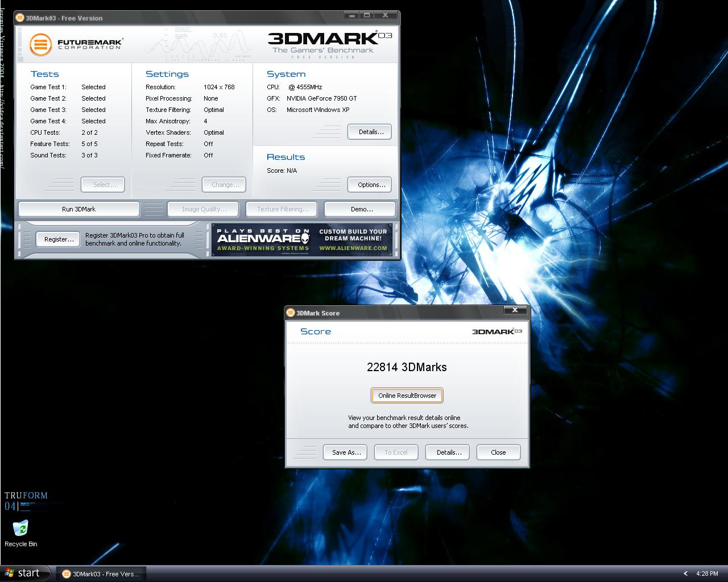
Task: Open Details in 3DMark Score dialog
Action: [x=449, y=452]
